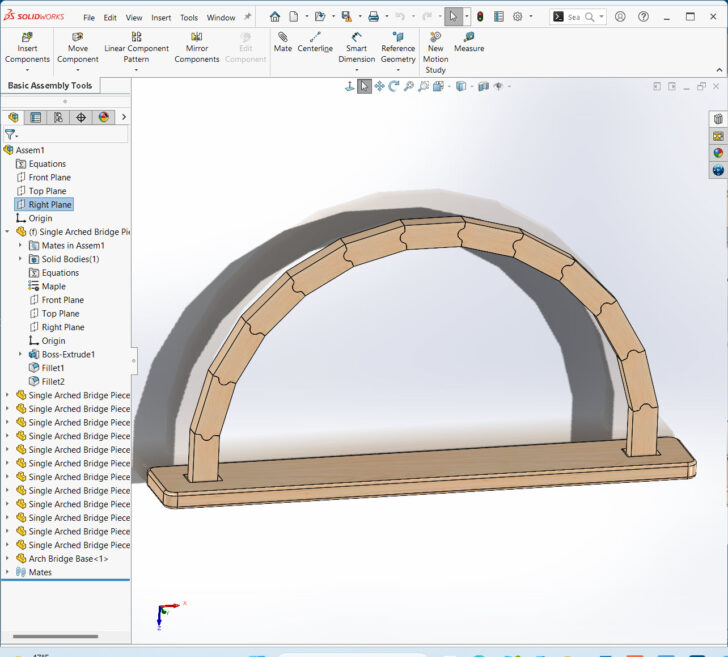Open the Insert Components dropdown arrow

[27, 70]
